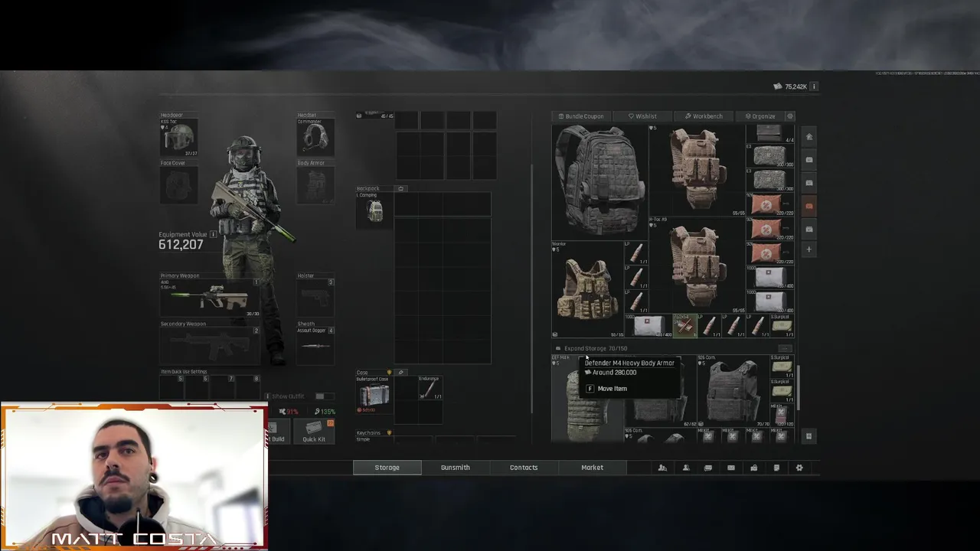Open the ellipsis menu beside Expand Storage
Viewport: 980px width, 551px height.
click(x=784, y=348)
